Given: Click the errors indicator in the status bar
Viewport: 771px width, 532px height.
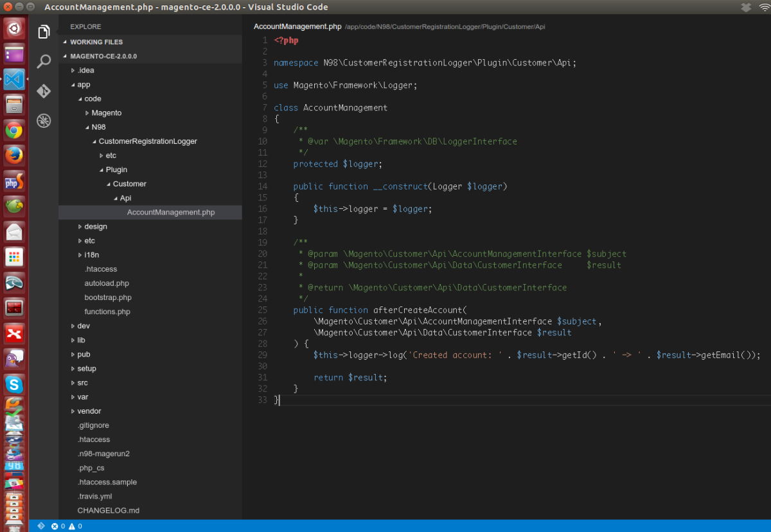Looking at the screenshot, I should 58,526.
